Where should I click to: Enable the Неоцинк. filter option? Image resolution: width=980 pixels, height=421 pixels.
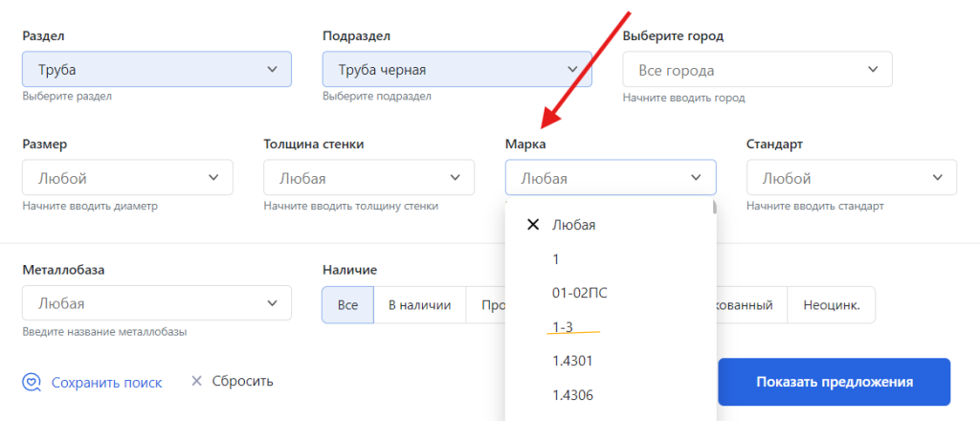[x=831, y=305]
